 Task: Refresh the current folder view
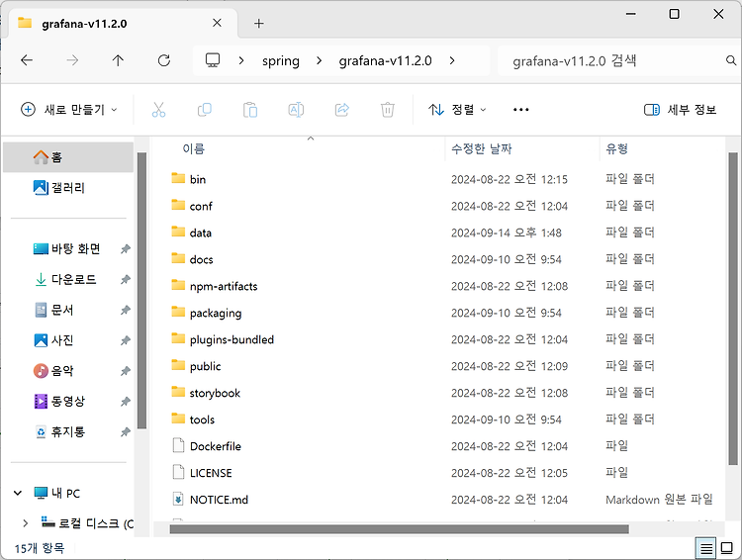[163, 60]
